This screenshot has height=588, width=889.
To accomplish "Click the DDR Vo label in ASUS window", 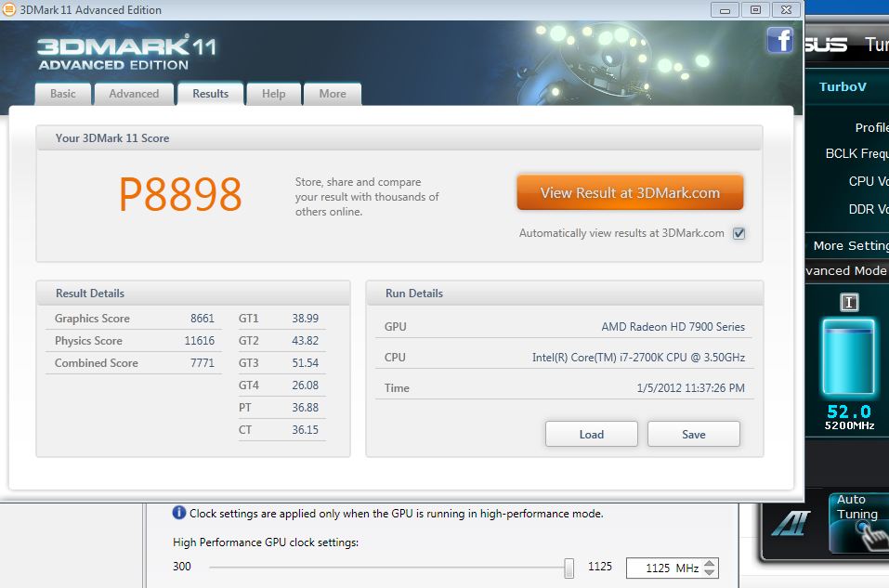I will pyautogui.click(x=868, y=209).
